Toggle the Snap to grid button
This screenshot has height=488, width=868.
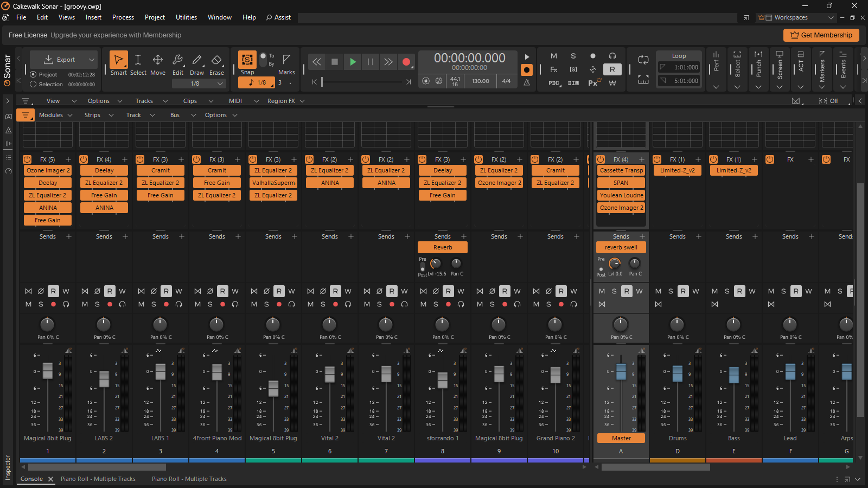pos(247,59)
